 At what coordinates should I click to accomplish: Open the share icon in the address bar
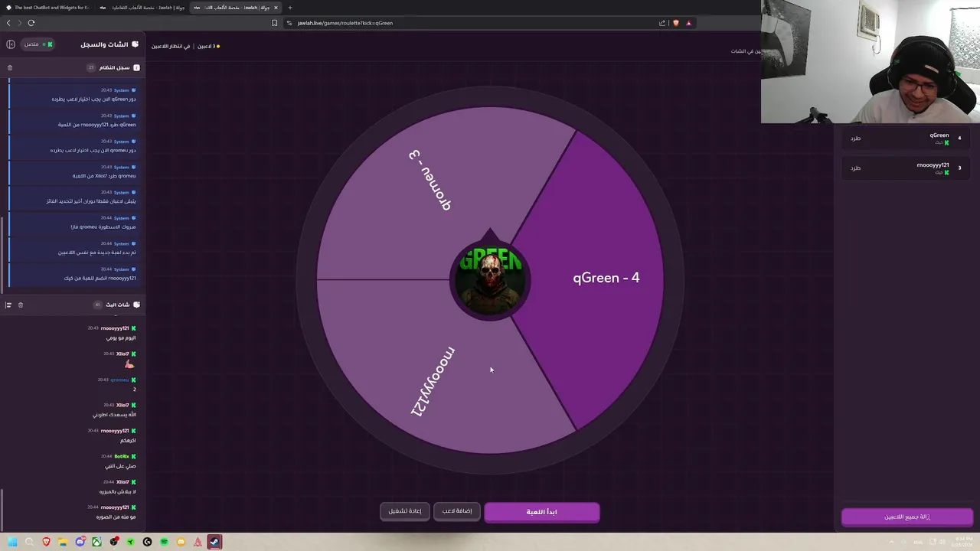(662, 23)
